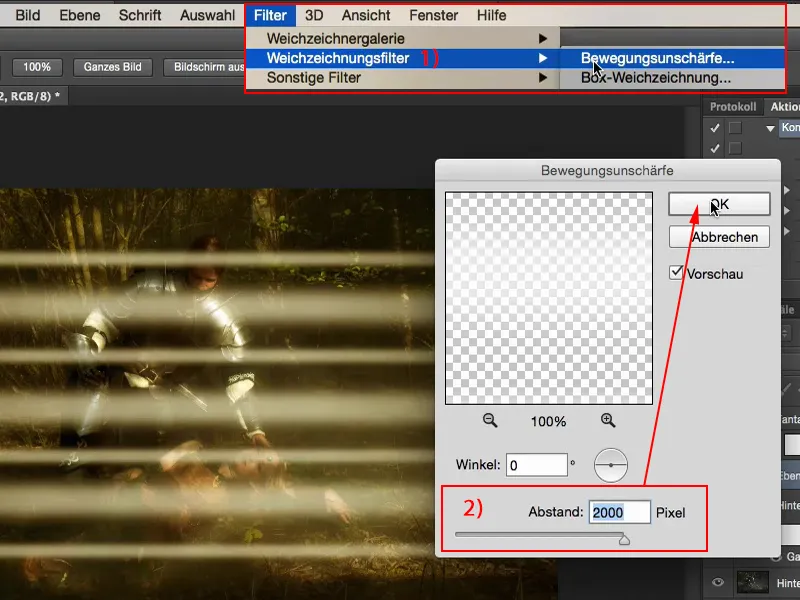Click the Abstand slider handle
Screen dimensions: 800x600
(x=624, y=539)
